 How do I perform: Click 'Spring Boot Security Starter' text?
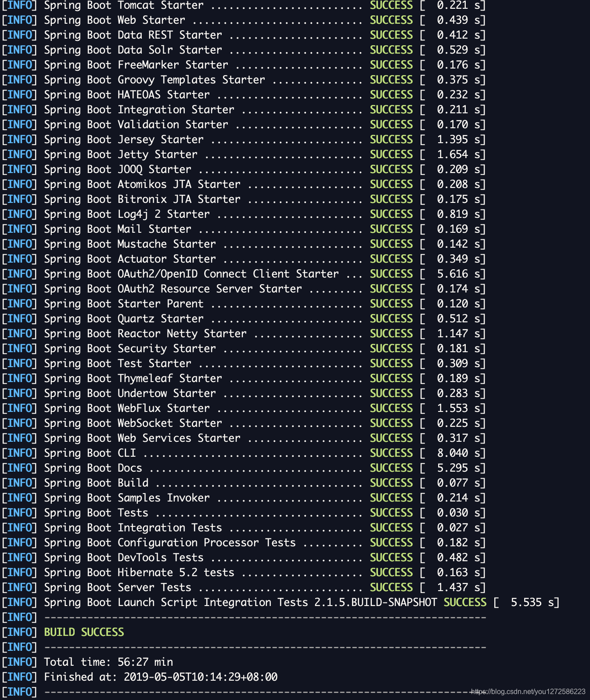(130, 349)
